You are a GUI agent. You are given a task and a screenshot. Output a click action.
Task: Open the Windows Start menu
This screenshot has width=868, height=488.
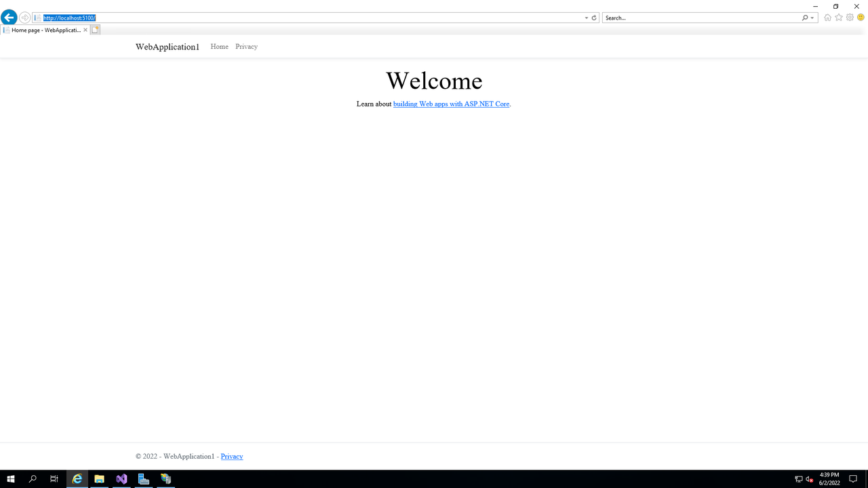[x=11, y=479]
